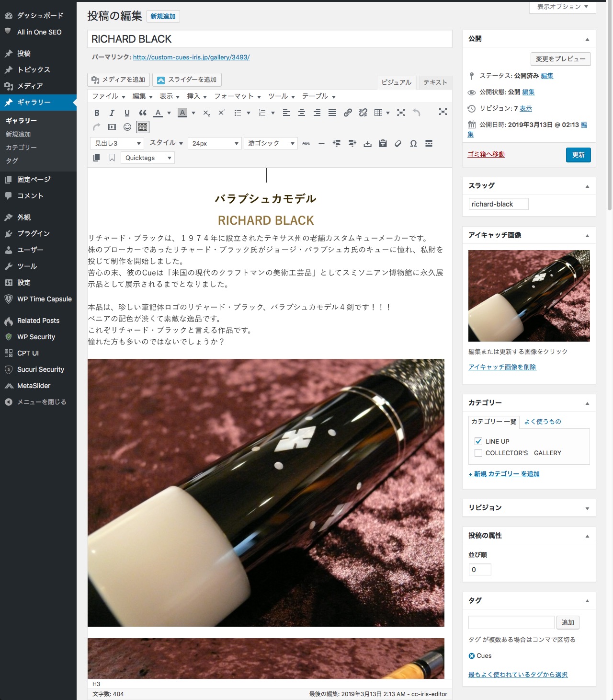Click the 更新 update button
The height and width of the screenshot is (700, 613).
point(579,155)
